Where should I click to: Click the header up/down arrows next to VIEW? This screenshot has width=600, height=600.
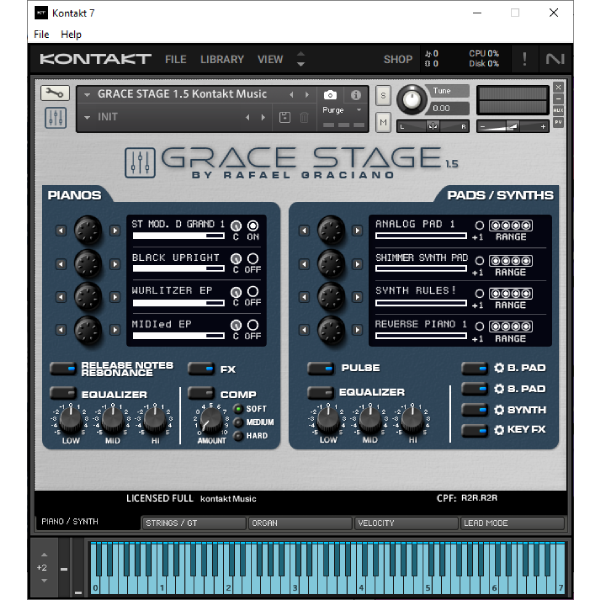click(301, 59)
